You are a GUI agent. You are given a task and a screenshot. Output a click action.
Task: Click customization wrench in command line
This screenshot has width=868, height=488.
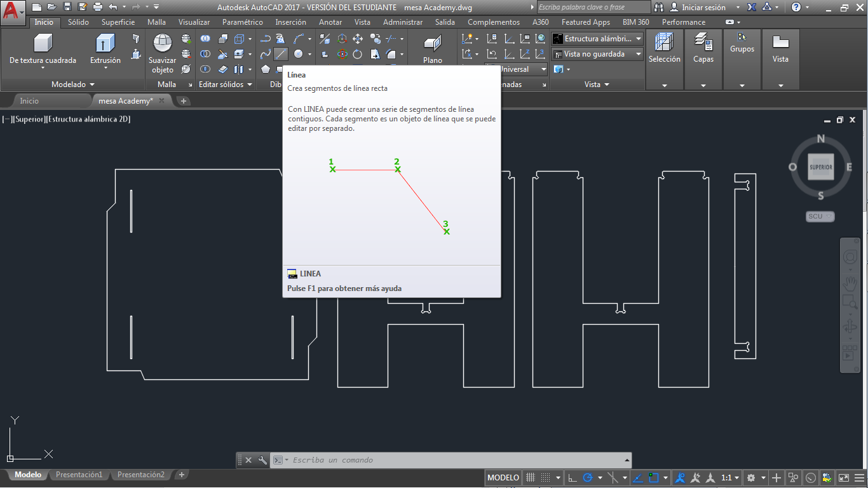[x=262, y=460]
